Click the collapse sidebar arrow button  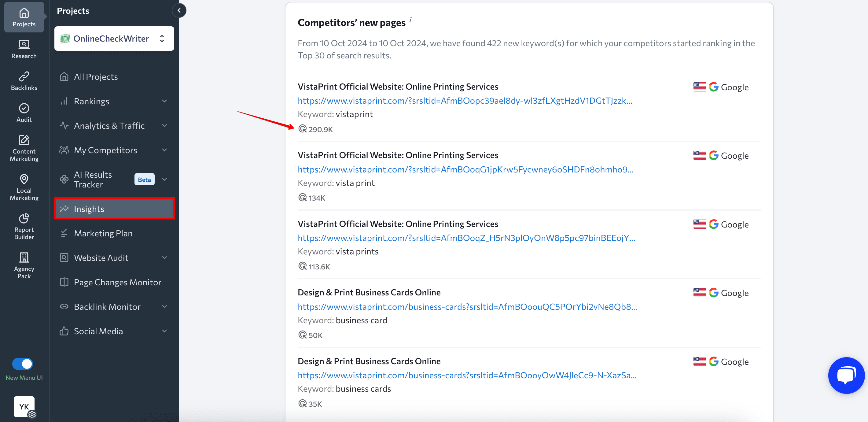click(x=179, y=10)
